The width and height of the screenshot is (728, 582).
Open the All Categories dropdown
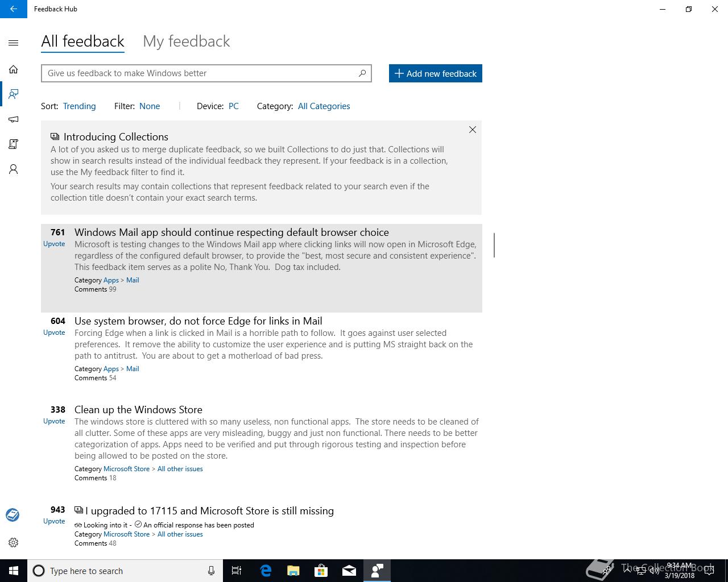(324, 106)
